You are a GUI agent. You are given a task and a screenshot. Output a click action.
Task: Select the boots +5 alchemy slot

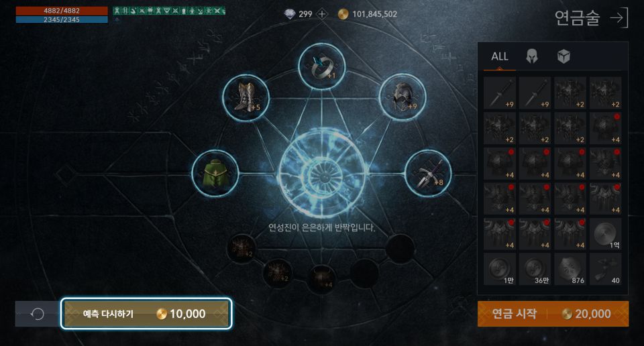(x=246, y=97)
